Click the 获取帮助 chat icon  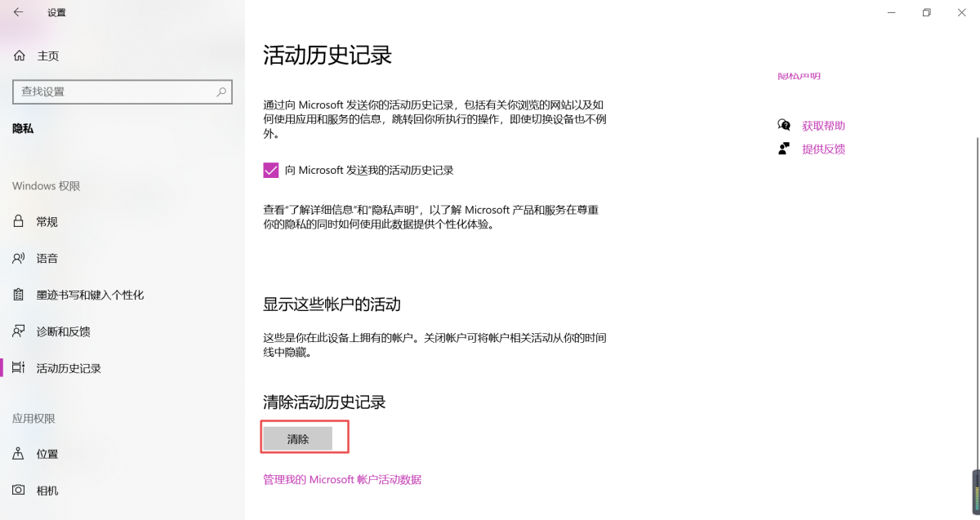pyautogui.click(x=784, y=125)
